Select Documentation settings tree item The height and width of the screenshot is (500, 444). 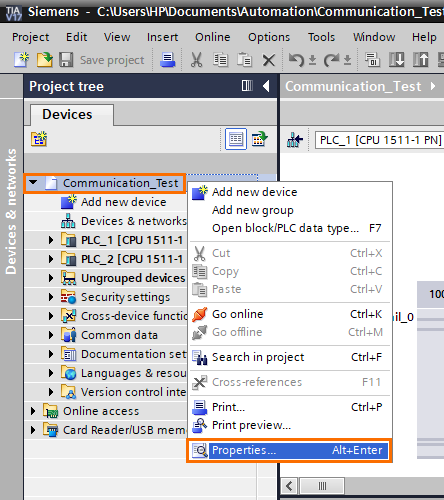(x=124, y=354)
